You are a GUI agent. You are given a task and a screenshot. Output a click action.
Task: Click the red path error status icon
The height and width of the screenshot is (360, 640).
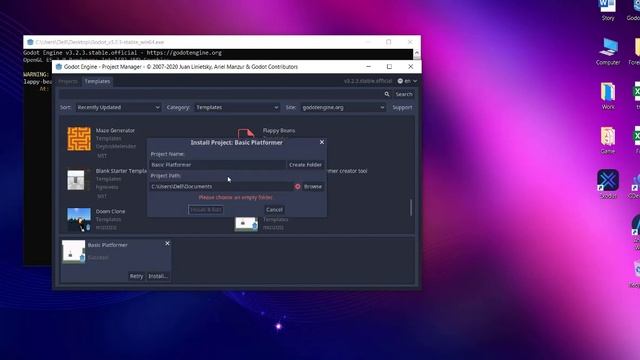tap(298, 187)
